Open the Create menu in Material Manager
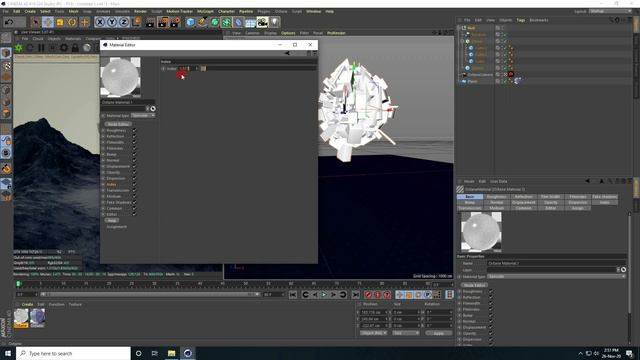 27,304
